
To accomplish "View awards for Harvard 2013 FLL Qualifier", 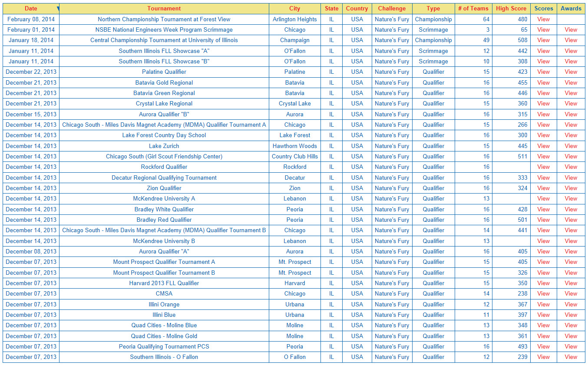I will point(571,283).
